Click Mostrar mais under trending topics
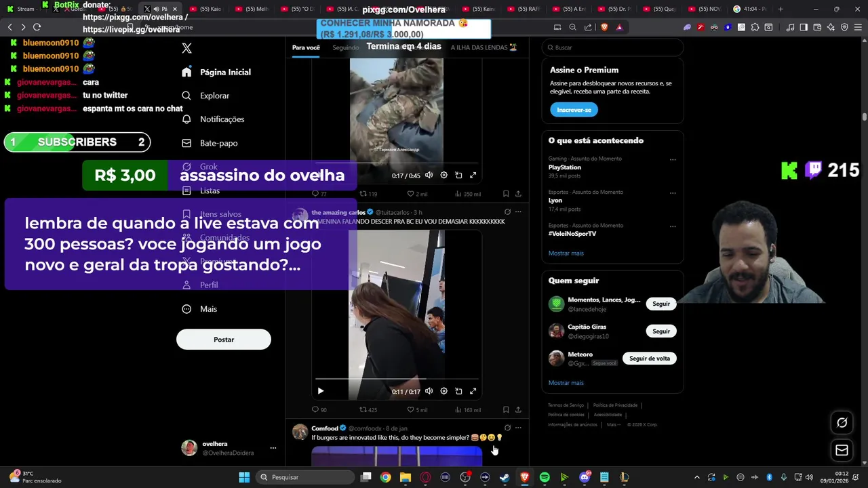 point(566,253)
